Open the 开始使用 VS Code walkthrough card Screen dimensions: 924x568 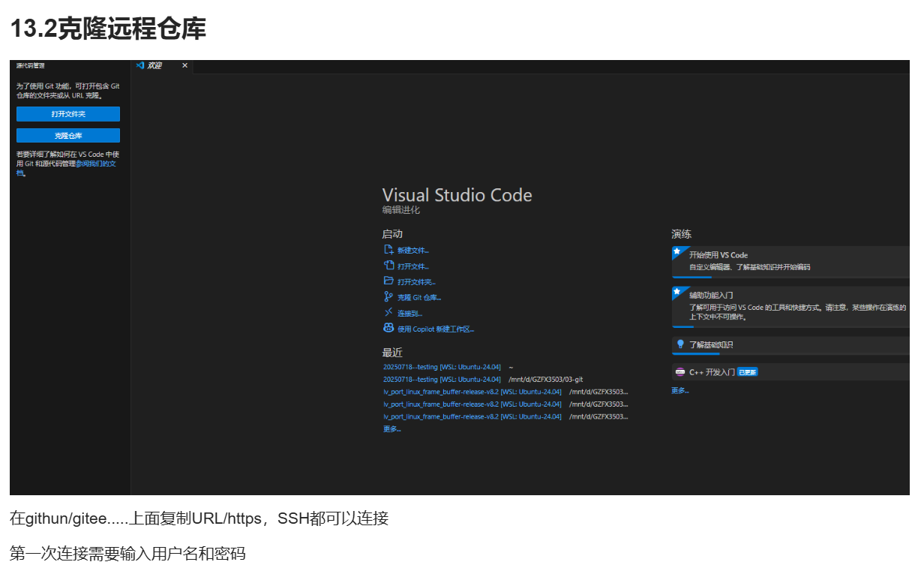(790, 261)
